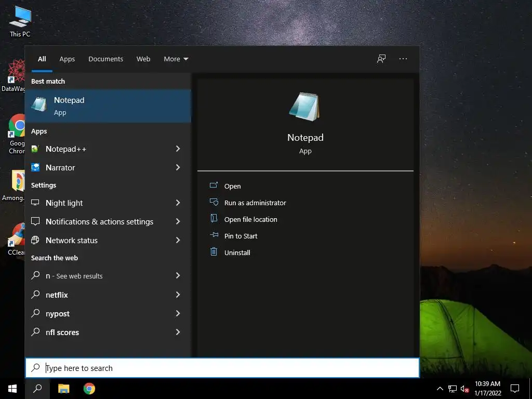Click the 'nypost' web suggestion text
Viewport: 532px width, 399px height.
pos(58,314)
